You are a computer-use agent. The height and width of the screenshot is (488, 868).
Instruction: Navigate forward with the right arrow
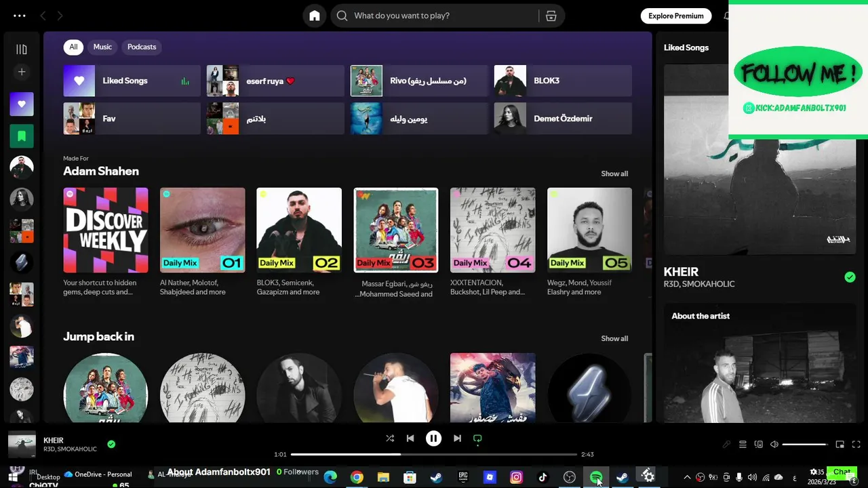[60, 16]
